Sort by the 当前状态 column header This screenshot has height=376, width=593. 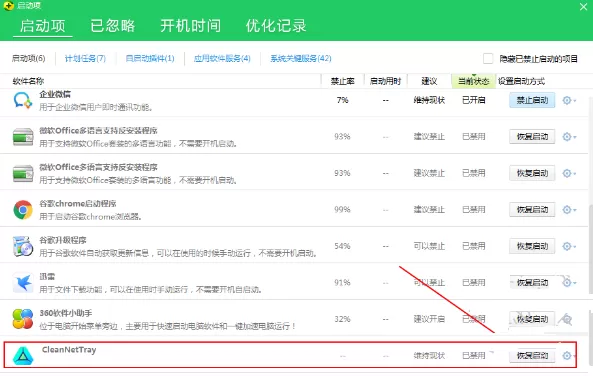pos(473,81)
